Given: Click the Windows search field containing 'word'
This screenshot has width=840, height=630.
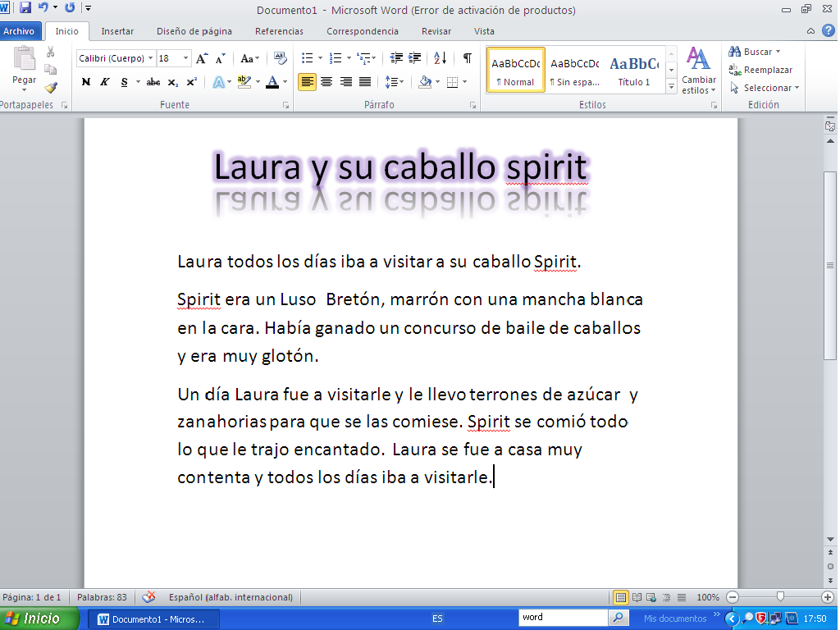Looking at the screenshot, I should pyautogui.click(x=563, y=618).
